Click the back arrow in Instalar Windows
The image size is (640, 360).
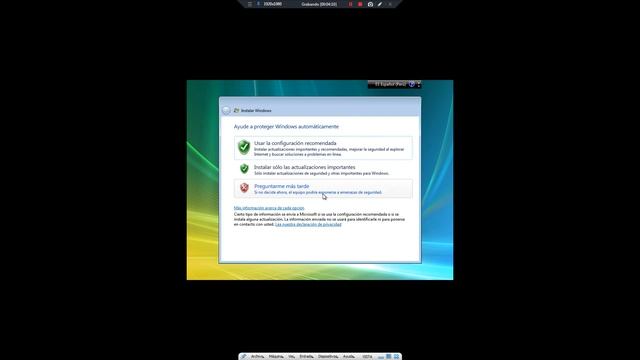[226, 111]
